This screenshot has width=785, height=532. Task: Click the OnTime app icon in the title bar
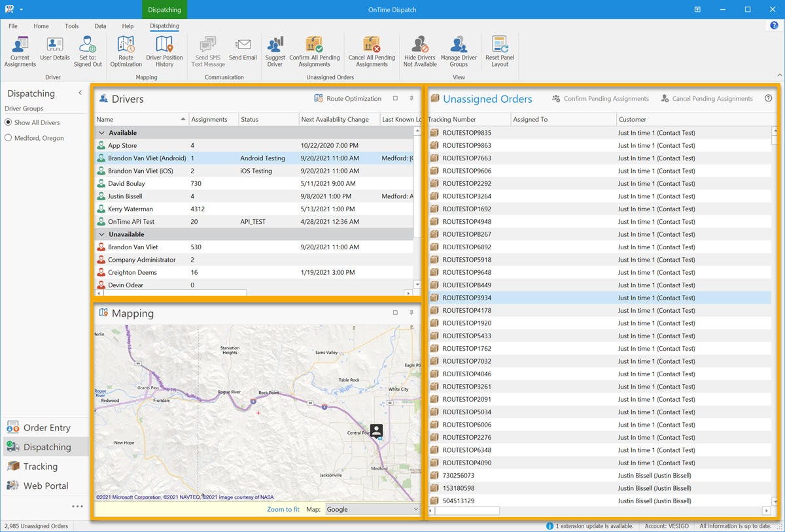tap(9, 10)
